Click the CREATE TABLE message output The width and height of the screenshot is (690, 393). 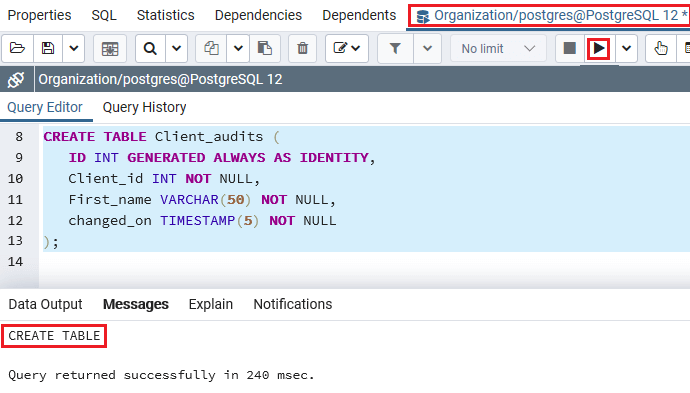54,336
